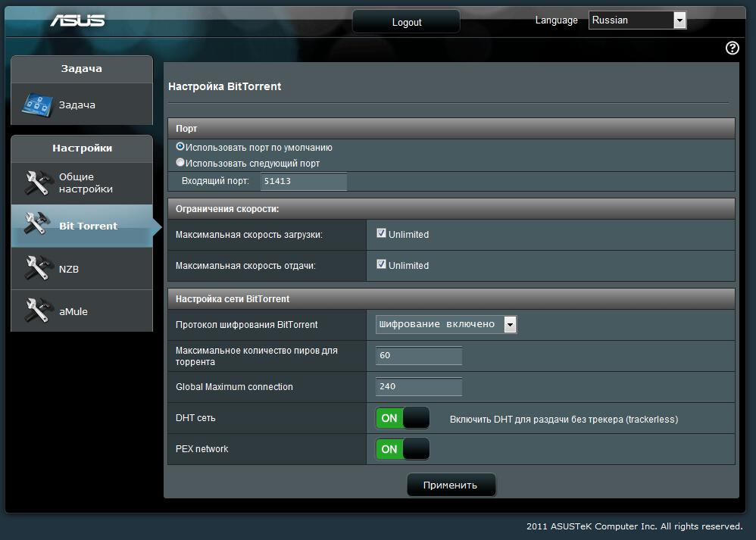Click the Максимальная скорость загрузки label
This screenshot has width=756, height=540.
tap(248, 235)
